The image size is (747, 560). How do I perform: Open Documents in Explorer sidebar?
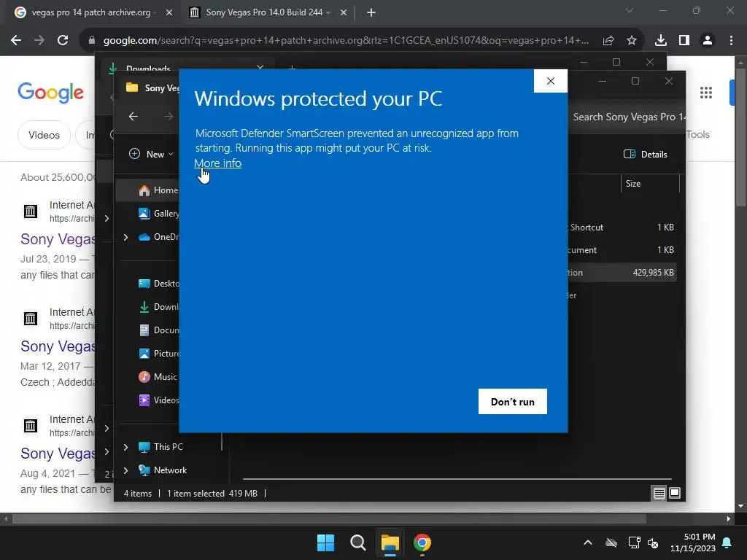pyautogui.click(x=158, y=330)
